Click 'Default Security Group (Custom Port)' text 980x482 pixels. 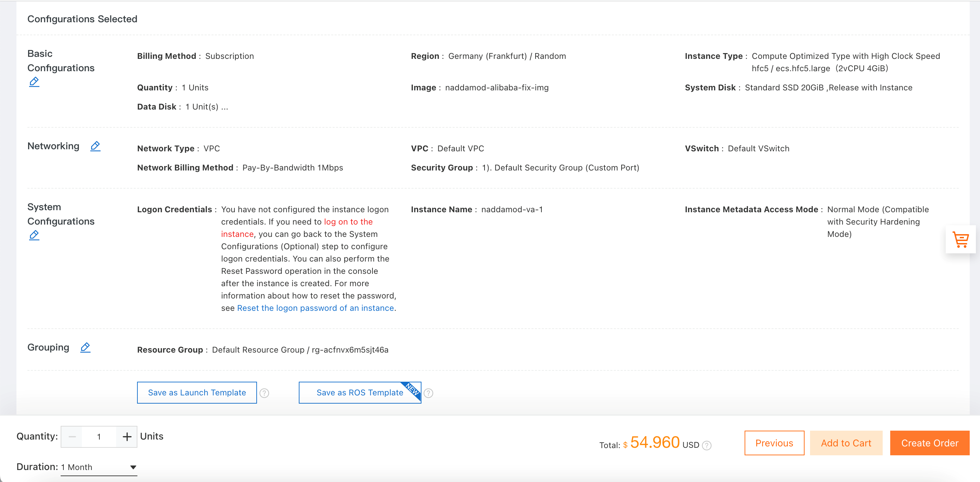[566, 168]
